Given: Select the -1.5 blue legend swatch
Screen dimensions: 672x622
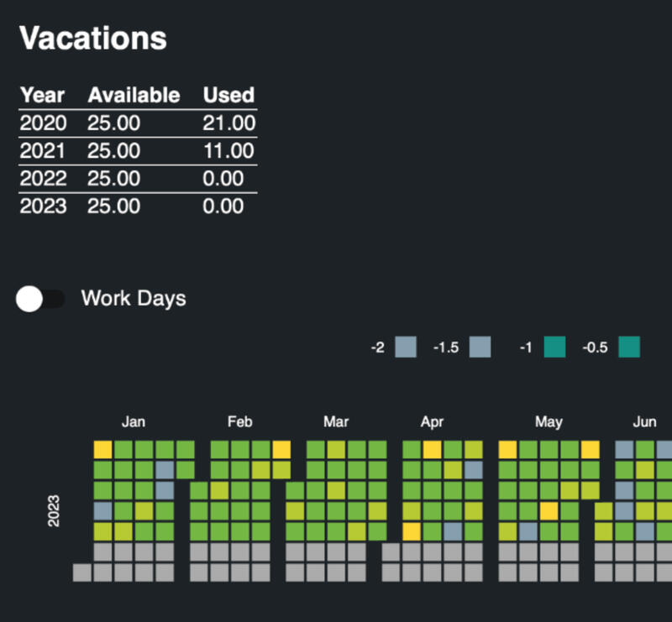Looking at the screenshot, I should click(x=480, y=347).
